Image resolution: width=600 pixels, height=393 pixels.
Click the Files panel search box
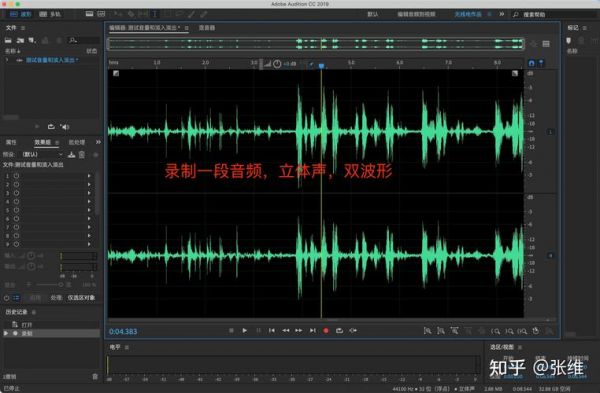(x=84, y=40)
